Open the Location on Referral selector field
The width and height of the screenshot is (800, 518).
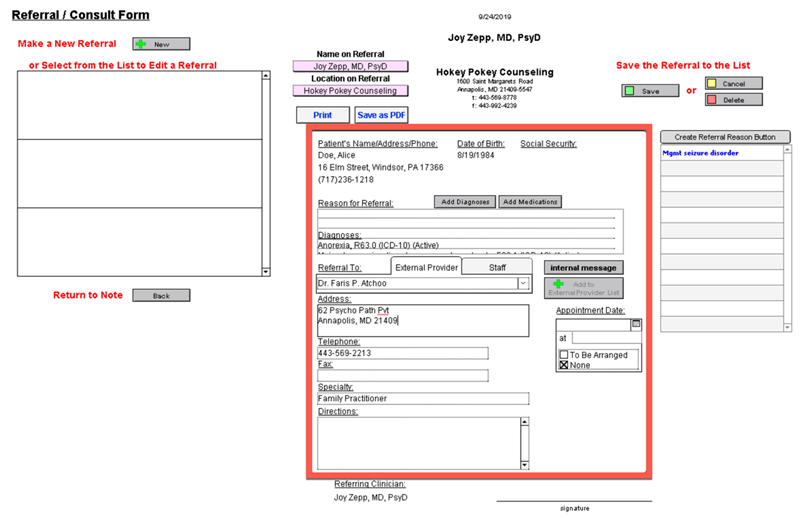350,91
